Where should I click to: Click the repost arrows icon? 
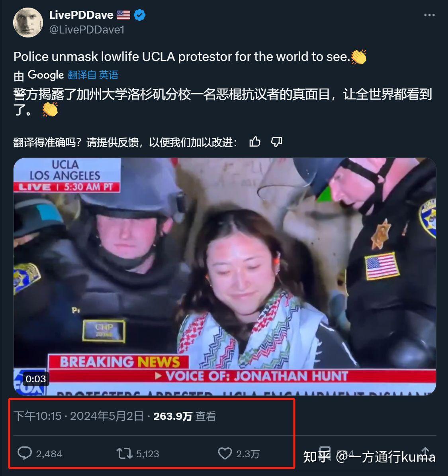coord(124,454)
